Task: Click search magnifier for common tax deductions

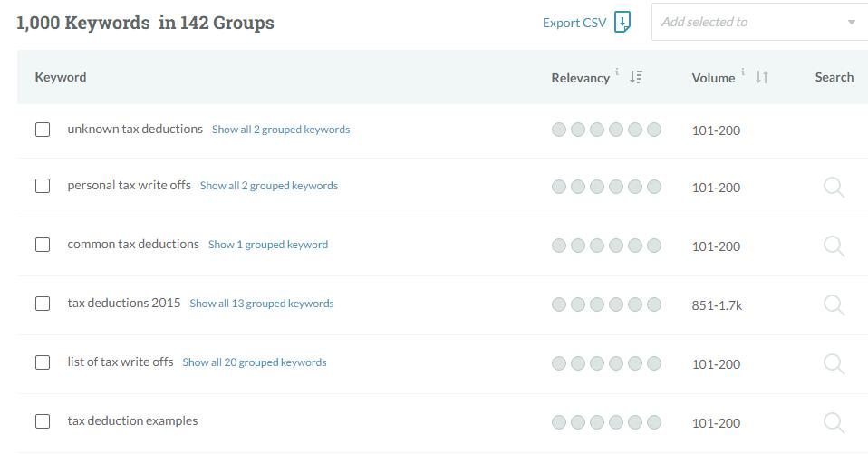Action: (x=834, y=246)
